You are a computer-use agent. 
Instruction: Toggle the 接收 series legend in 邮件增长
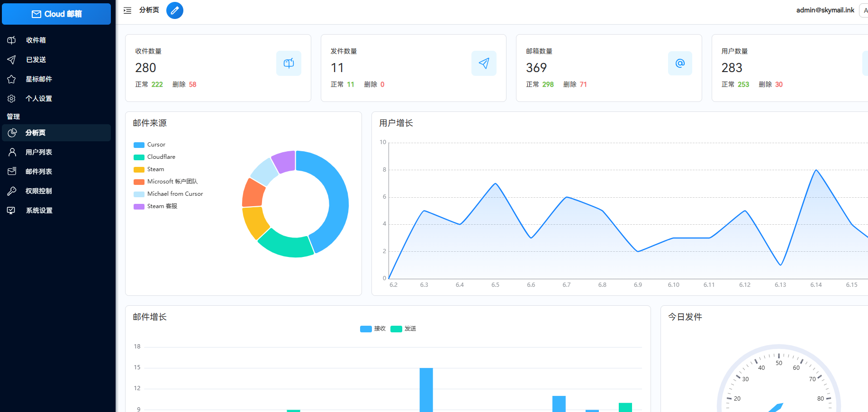tap(373, 329)
